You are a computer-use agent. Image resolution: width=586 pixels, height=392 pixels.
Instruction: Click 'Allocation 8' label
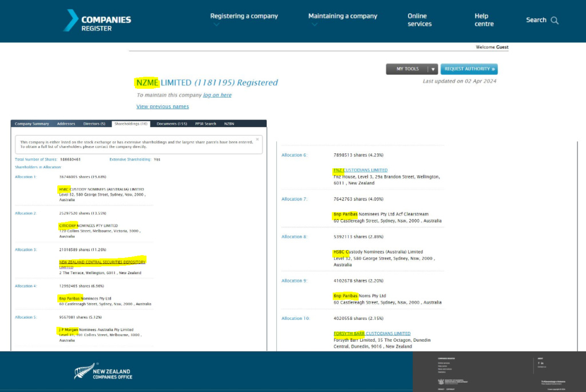click(x=294, y=236)
